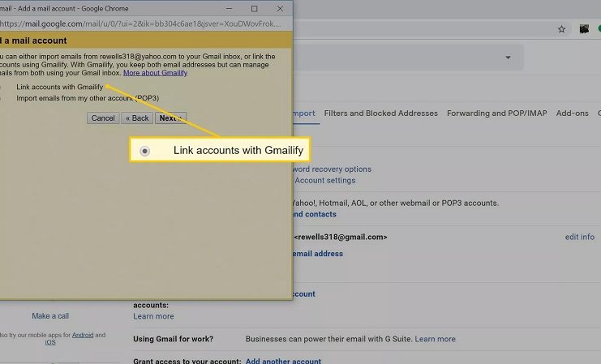Click the Make a call link
The width and height of the screenshot is (601, 364).
[x=50, y=316]
